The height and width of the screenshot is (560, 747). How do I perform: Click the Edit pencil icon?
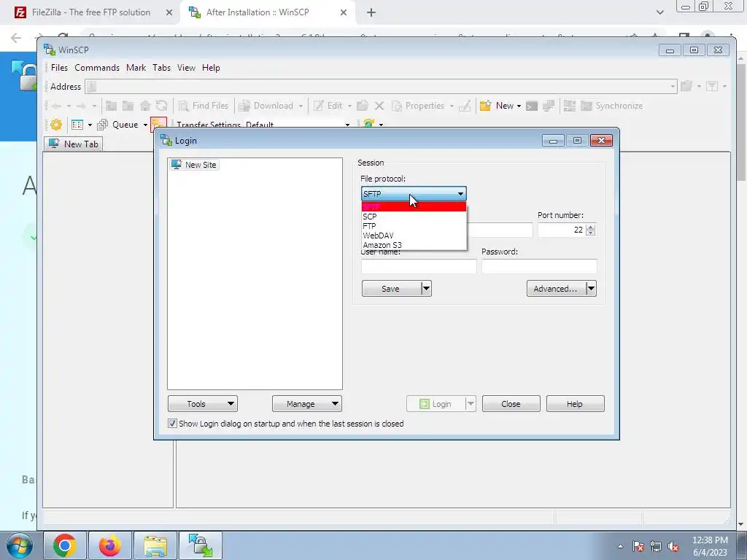click(x=319, y=106)
